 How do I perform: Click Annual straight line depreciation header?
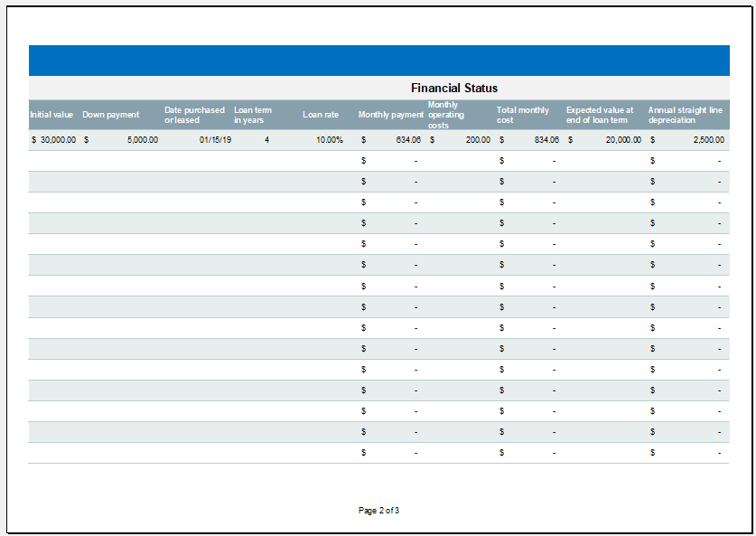click(x=686, y=115)
